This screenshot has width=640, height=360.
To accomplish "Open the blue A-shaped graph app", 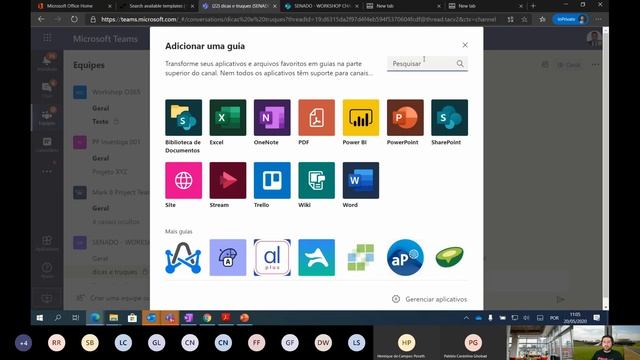I will 183,258.
